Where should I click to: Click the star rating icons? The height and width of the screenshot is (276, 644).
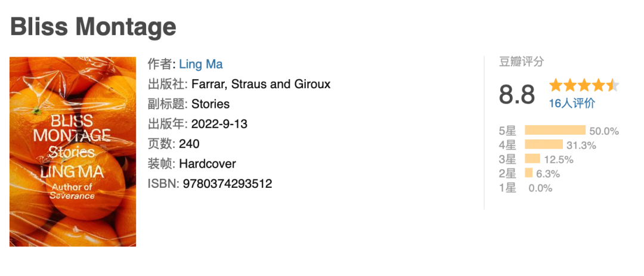click(x=584, y=85)
